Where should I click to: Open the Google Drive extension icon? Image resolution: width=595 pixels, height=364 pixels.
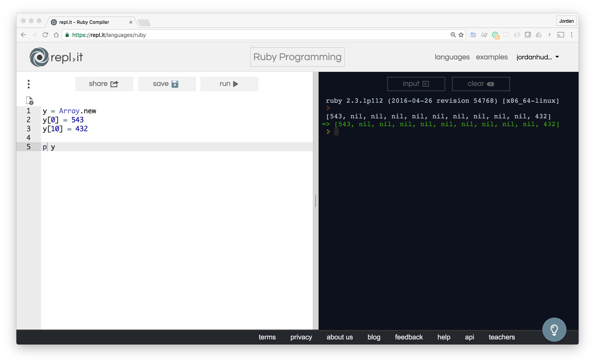coord(539,35)
